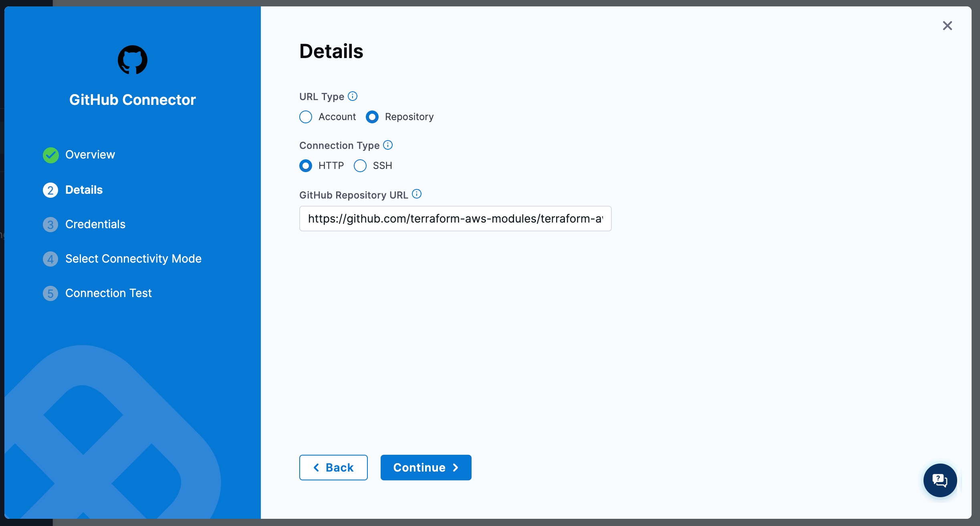Open the Connection Test step
980x526 pixels.
109,293
